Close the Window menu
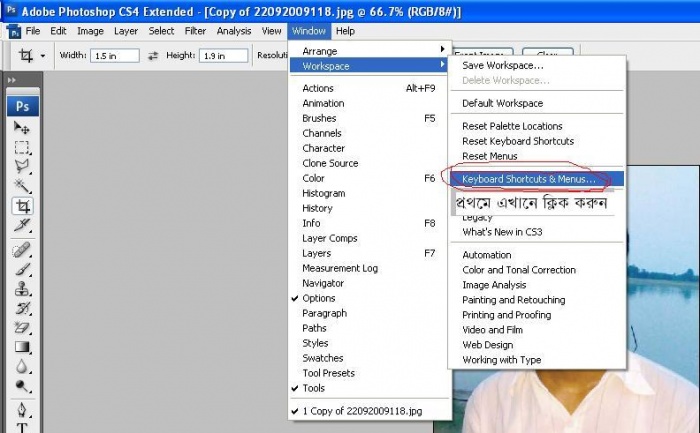 tap(309, 31)
